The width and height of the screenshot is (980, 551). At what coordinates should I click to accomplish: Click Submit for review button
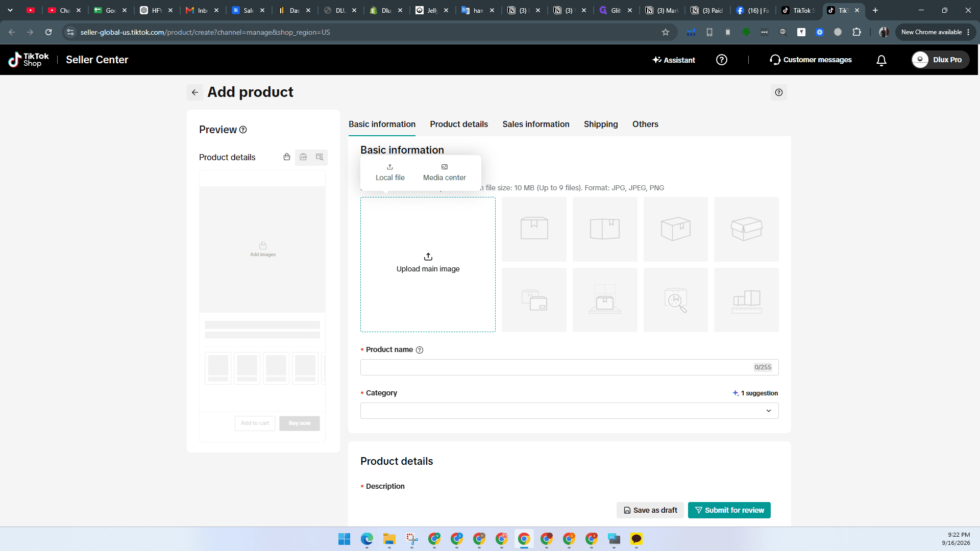(x=729, y=510)
